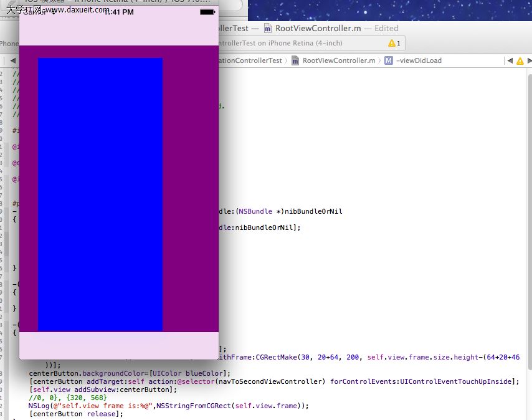Click the NSLog self.view frame code line
The height and width of the screenshot is (420, 532).
168,406
